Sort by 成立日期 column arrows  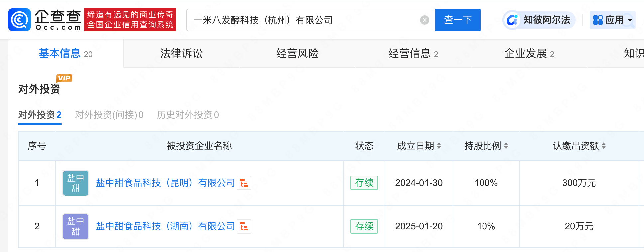(x=439, y=146)
